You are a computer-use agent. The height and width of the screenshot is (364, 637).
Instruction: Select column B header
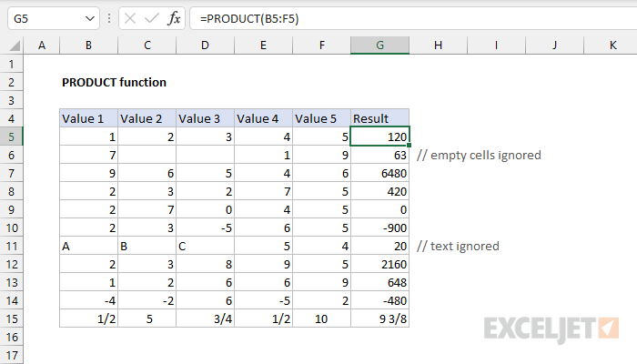click(88, 45)
